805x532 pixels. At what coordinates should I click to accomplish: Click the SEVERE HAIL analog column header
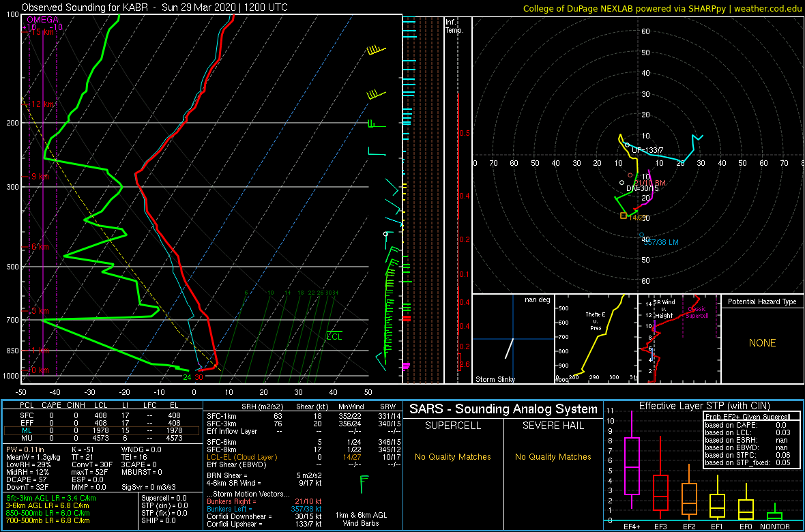[x=553, y=426]
